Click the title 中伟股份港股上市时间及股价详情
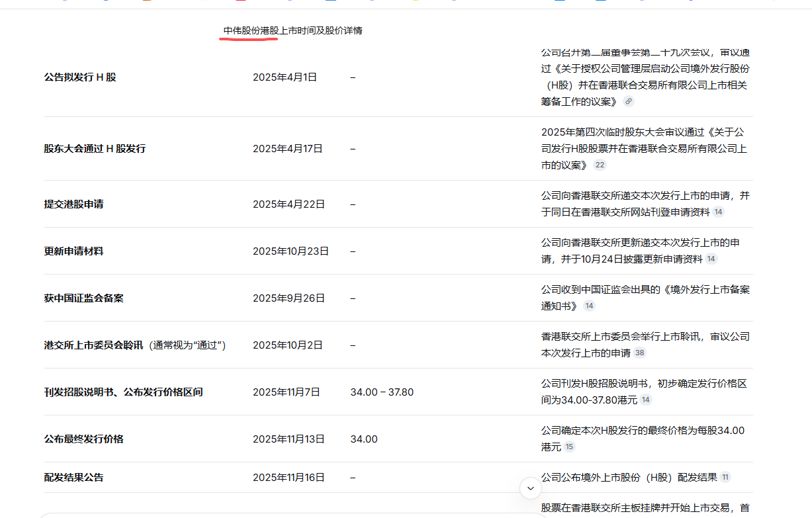This screenshot has width=812, height=518. [x=293, y=30]
